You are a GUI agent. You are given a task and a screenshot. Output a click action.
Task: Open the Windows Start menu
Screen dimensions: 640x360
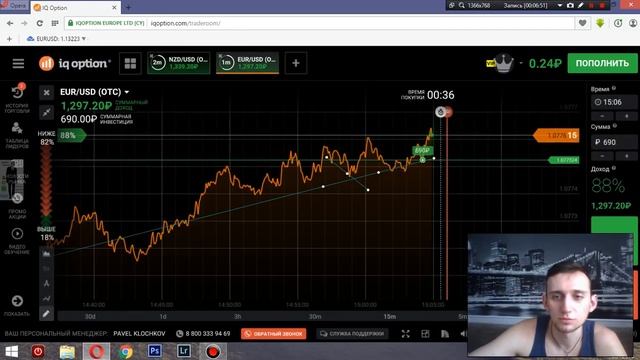click(11, 351)
